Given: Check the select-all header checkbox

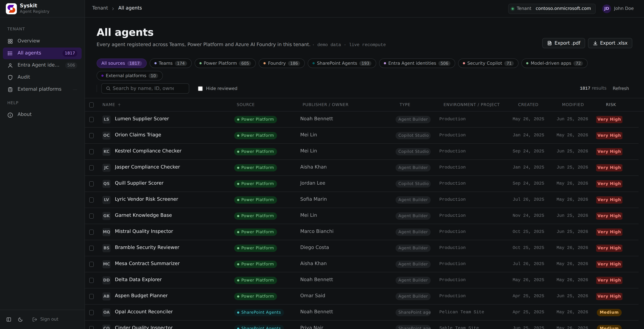Looking at the screenshot, I should click(x=91, y=105).
